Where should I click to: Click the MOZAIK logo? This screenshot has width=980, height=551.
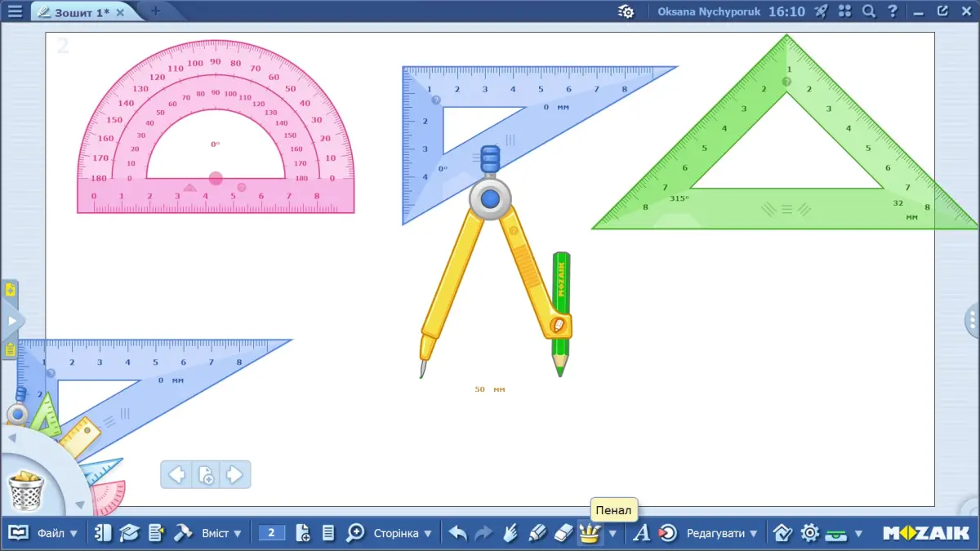pyautogui.click(x=925, y=533)
